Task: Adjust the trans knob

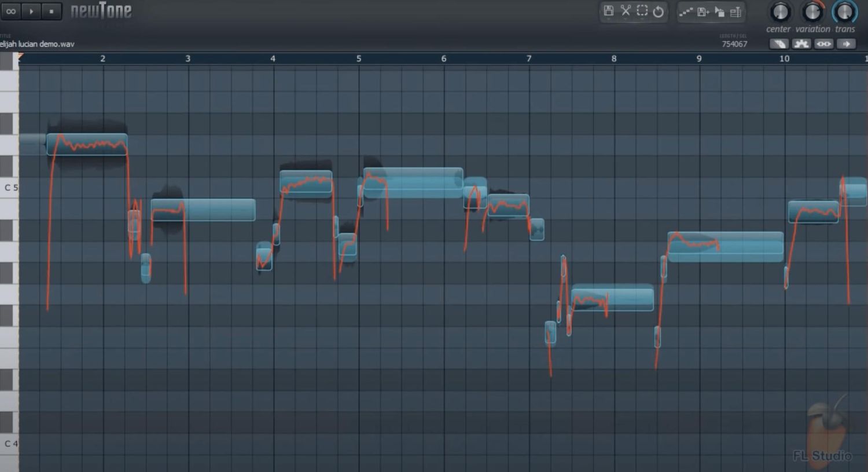Action: click(x=845, y=12)
